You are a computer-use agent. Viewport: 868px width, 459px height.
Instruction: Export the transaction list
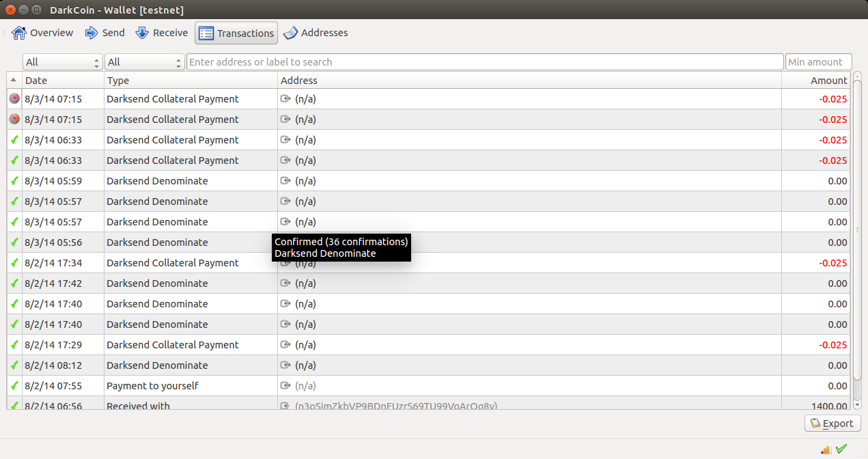point(832,423)
